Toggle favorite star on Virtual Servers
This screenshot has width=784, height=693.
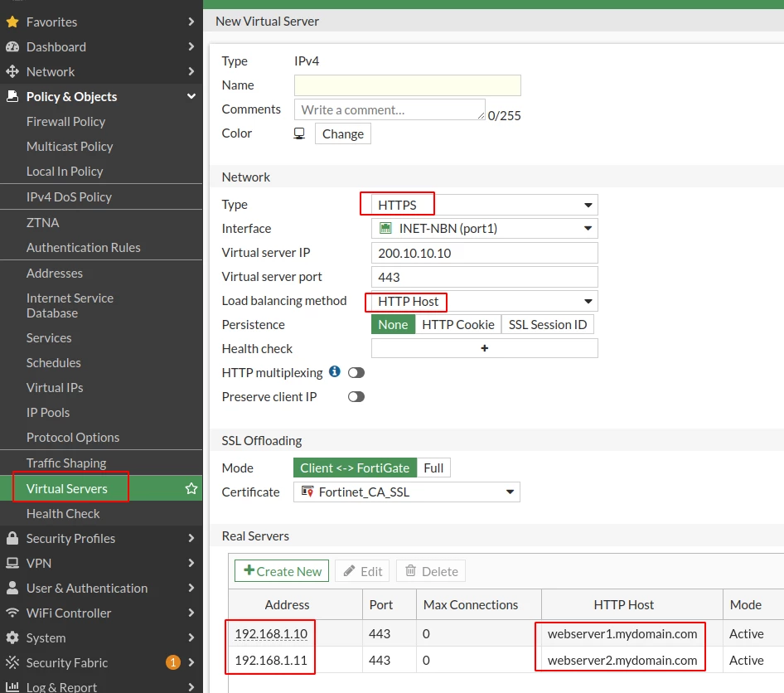coord(191,488)
